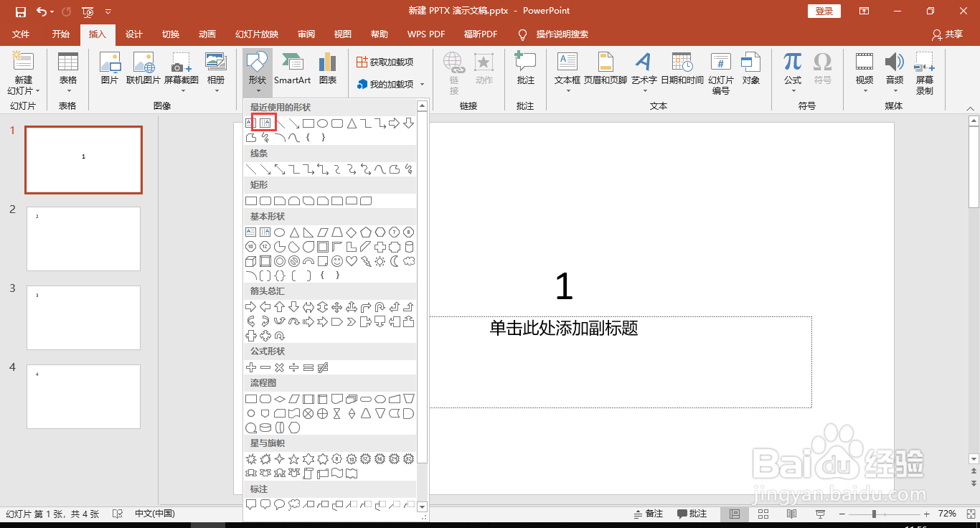Start slideshow from status bar
The height and width of the screenshot is (528, 980).
pos(820,514)
